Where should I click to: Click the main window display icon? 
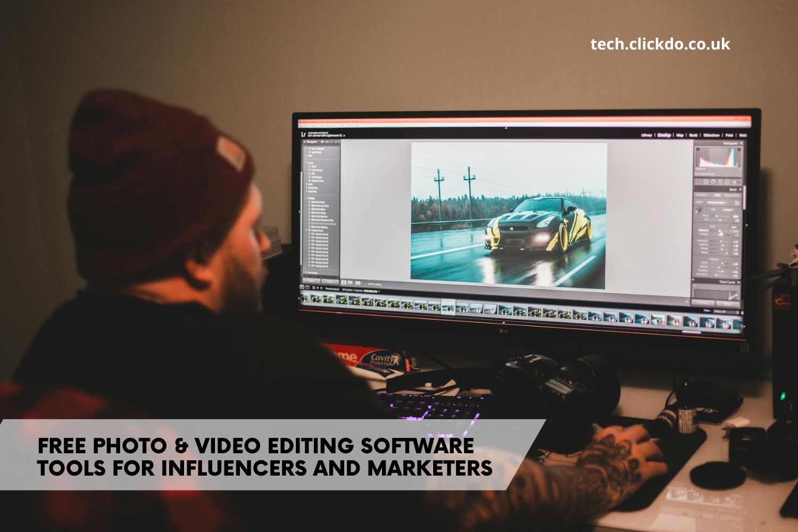coord(302,287)
